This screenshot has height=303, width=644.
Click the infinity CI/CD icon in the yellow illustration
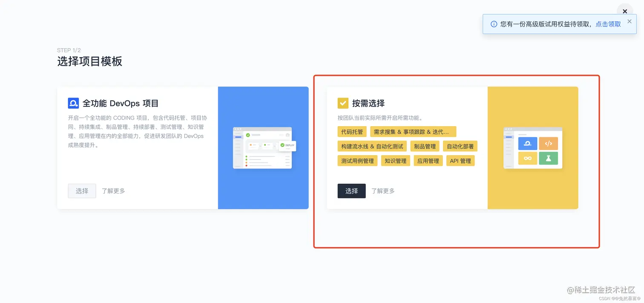[527, 158]
